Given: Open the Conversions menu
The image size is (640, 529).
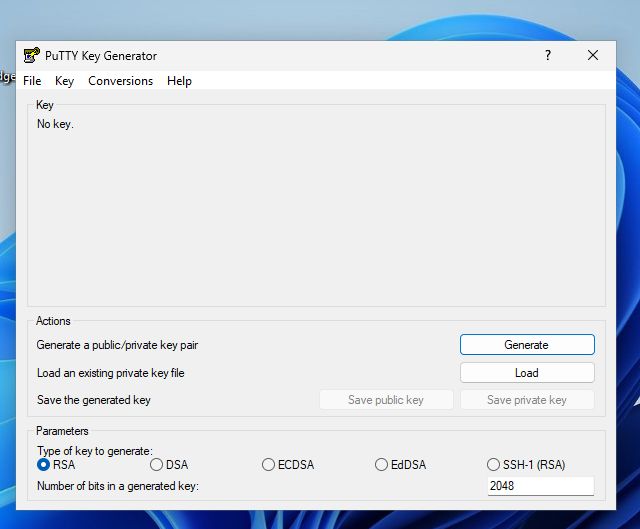Looking at the screenshot, I should click(x=120, y=81).
